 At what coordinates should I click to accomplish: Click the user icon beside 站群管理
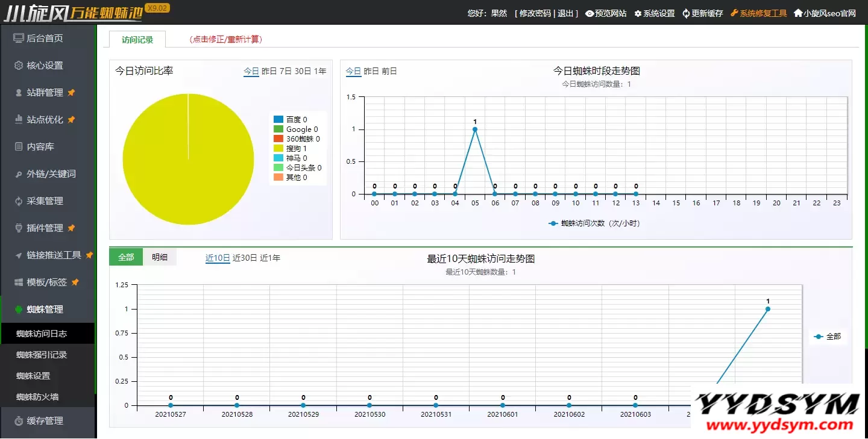(19, 93)
